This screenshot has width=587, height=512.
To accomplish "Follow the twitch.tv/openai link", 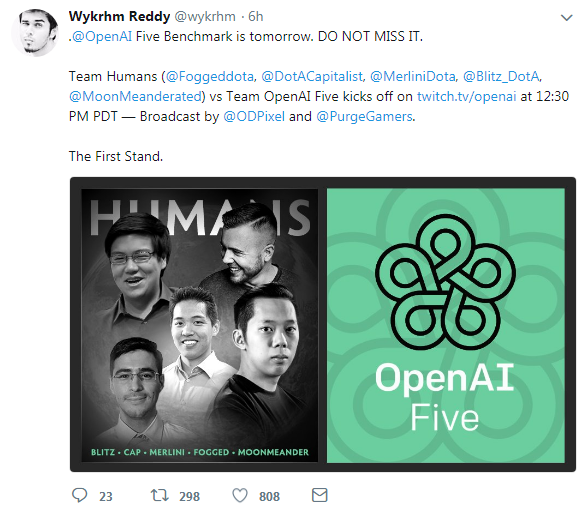I will 466,97.
